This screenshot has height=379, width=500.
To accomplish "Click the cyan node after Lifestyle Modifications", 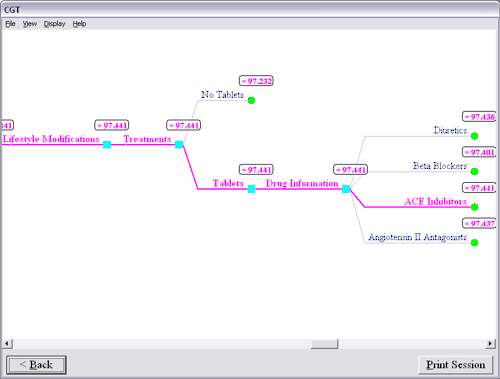I will [107, 144].
